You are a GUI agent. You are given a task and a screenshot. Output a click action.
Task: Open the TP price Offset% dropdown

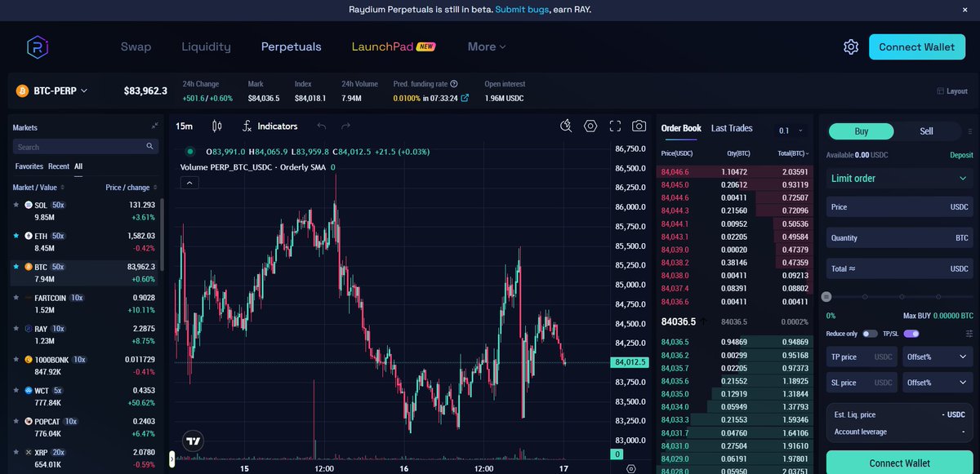(938, 357)
